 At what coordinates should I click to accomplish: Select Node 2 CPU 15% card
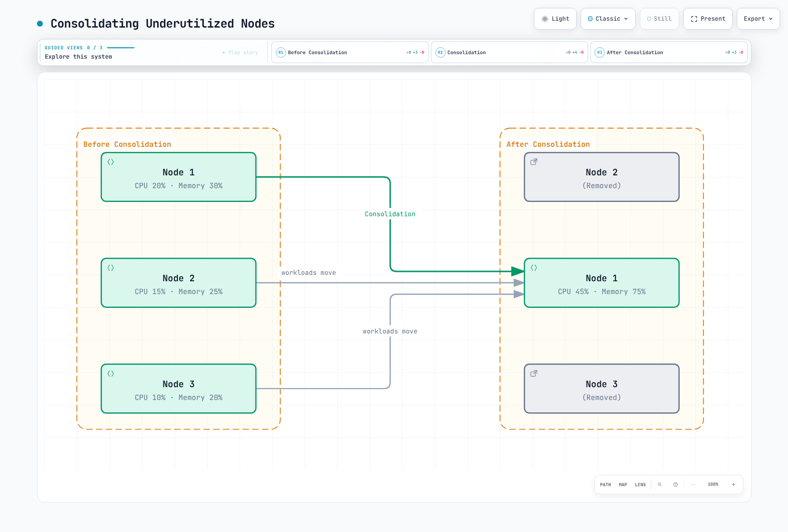(x=179, y=283)
